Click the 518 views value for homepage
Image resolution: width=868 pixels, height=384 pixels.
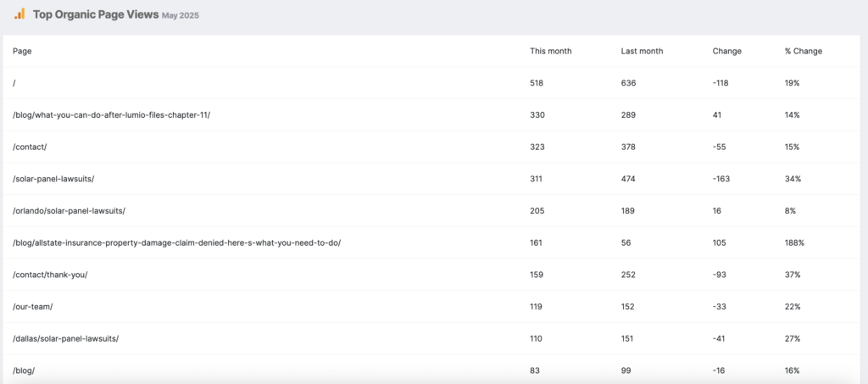pyautogui.click(x=537, y=83)
